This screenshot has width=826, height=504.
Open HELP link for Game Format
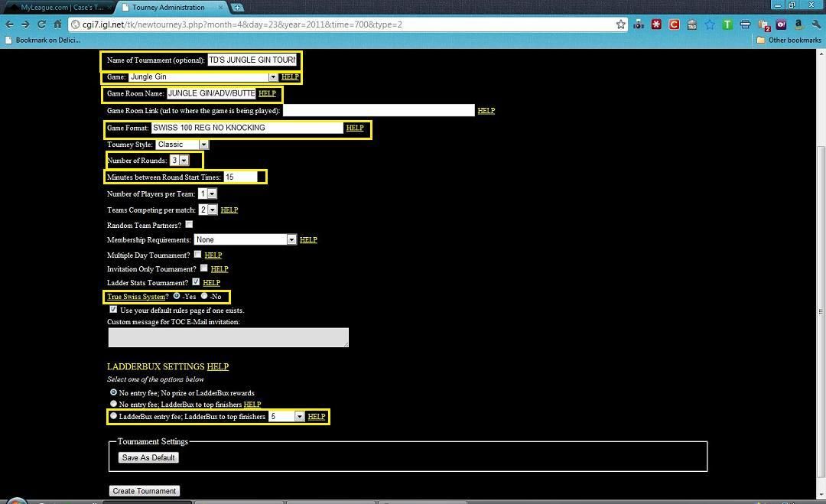(x=355, y=128)
